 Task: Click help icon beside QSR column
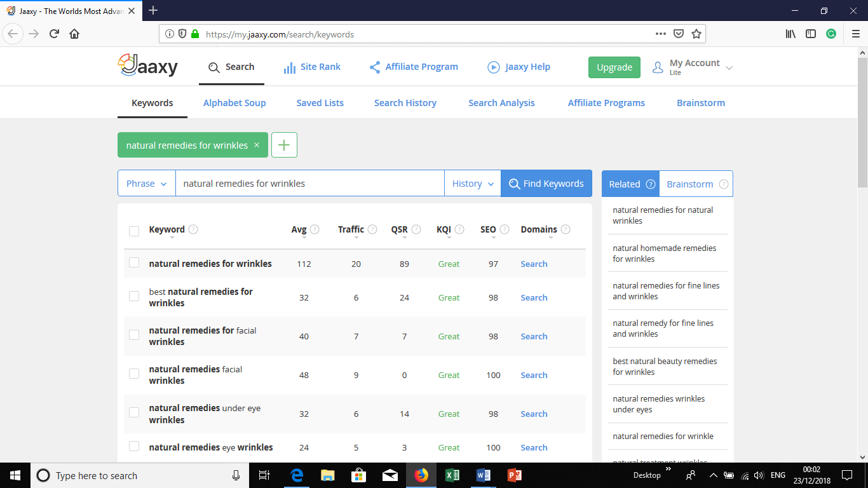tap(416, 229)
